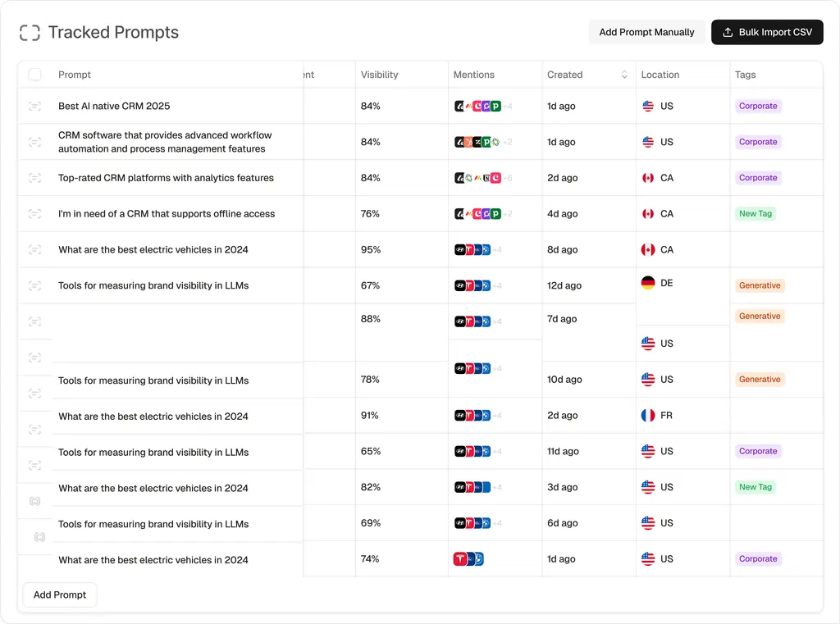The height and width of the screenshot is (624, 840).
Task: Click the Add Prompt button at bottom
Action: 60,595
